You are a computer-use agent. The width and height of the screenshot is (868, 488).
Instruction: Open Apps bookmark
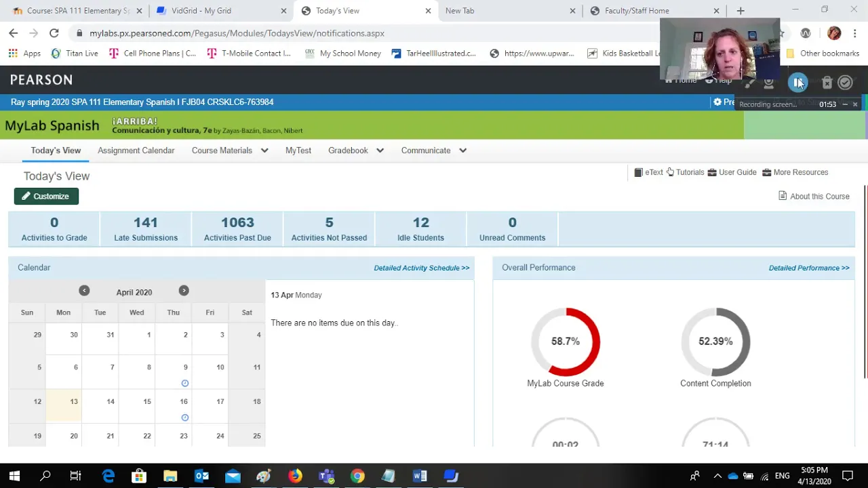[x=24, y=54]
